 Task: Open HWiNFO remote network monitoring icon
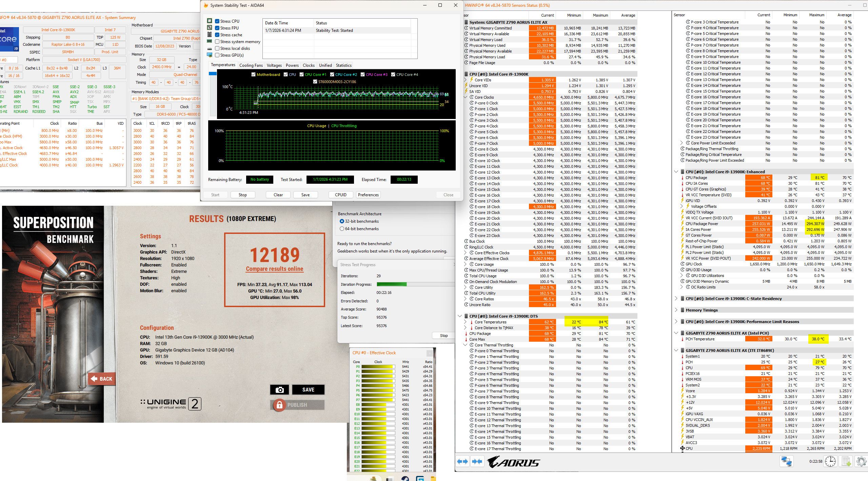(787, 461)
